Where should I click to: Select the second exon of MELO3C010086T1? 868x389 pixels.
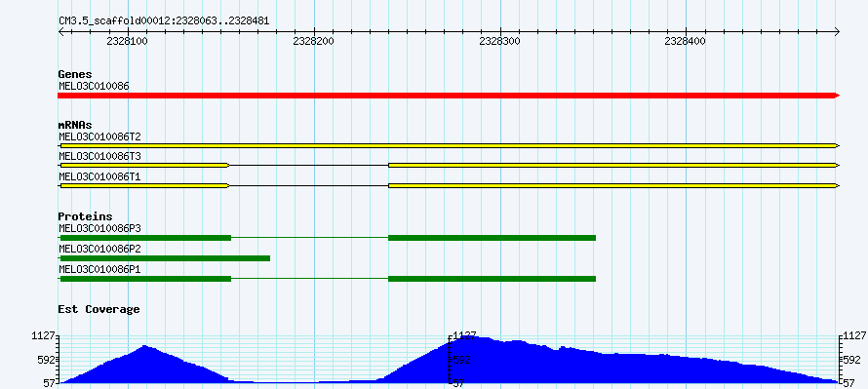click(x=613, y=186)
